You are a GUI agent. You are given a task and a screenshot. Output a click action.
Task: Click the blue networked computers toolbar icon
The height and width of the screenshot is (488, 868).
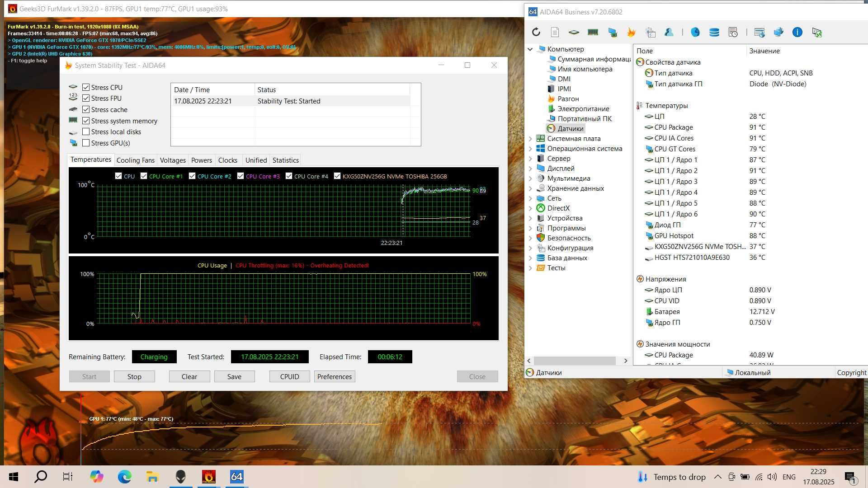pos(778,32)
